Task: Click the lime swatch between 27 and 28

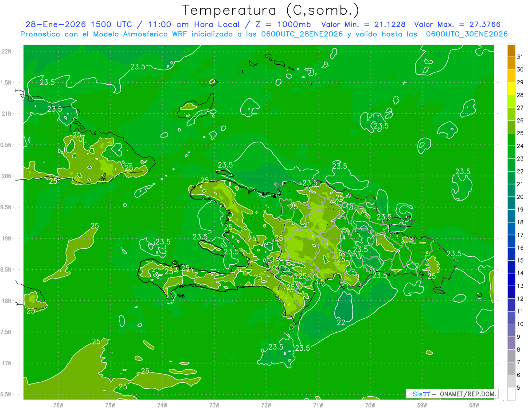Action: pyautogui.click(x=511, y=102)
